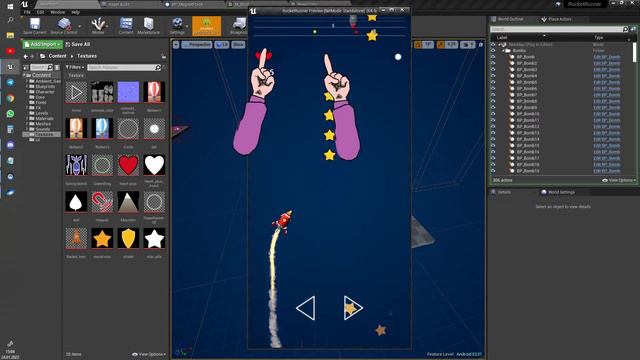Image resolution: width=640 pixels, height=360 pixels.
Task: Switch to the Details tab
Action: tap(501, 192)
